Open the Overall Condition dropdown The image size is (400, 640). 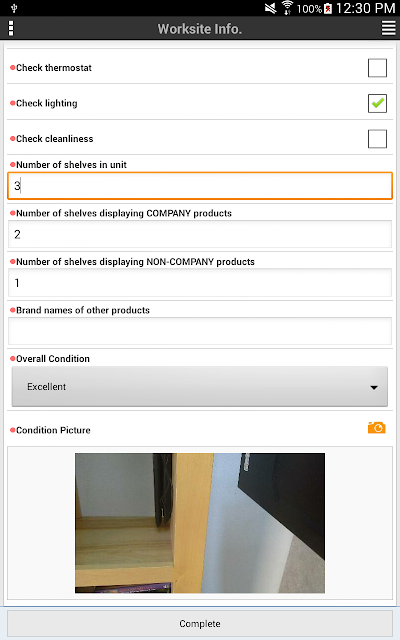tap(200, 387)
